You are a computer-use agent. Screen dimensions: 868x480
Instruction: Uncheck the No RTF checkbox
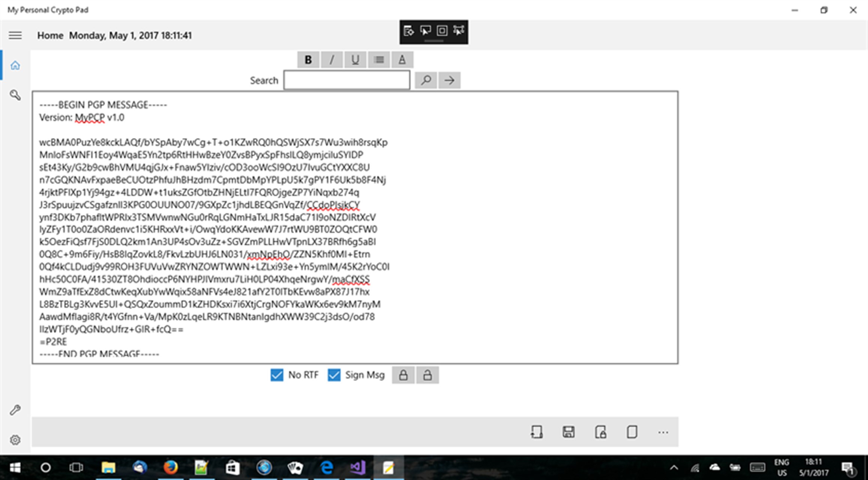point(278,375)
